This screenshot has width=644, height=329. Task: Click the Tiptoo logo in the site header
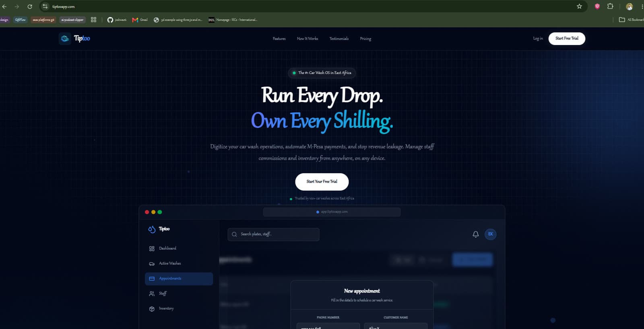pyautogui.click(x=75, y=39)
